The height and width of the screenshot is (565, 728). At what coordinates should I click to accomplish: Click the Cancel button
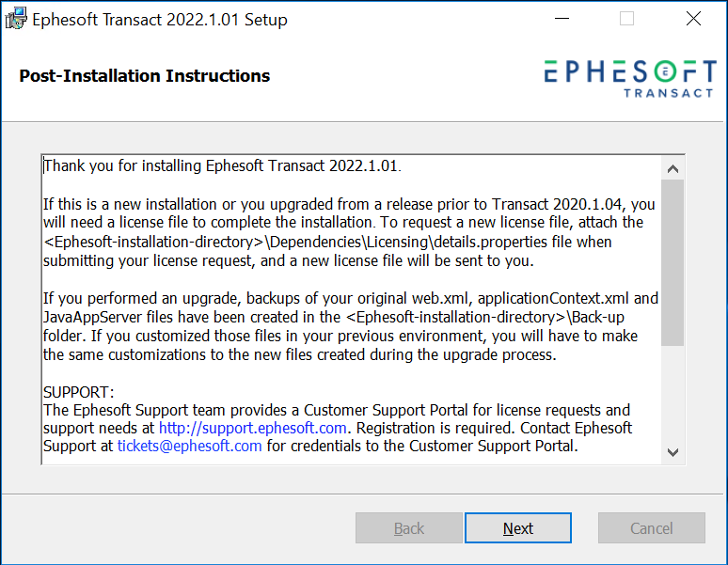coord(652,528)
